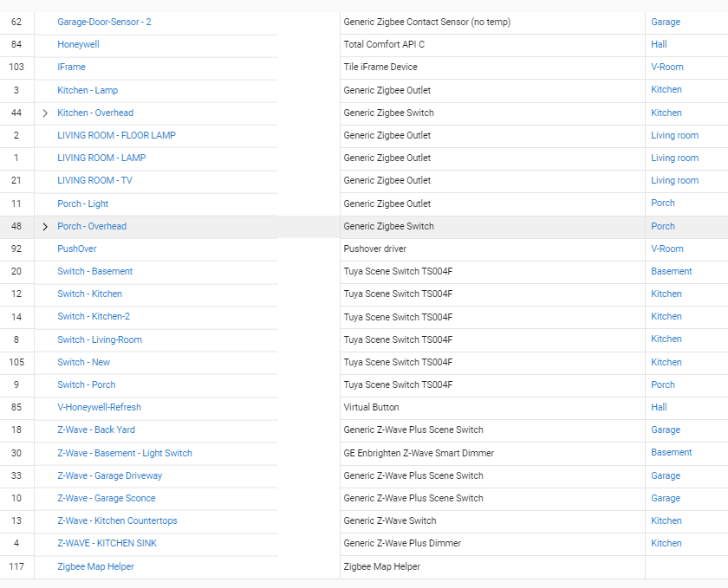This screenshot has height=588, width=728.
Task: Open Kitchen - Lamp device page
Action: click(88, 90)
